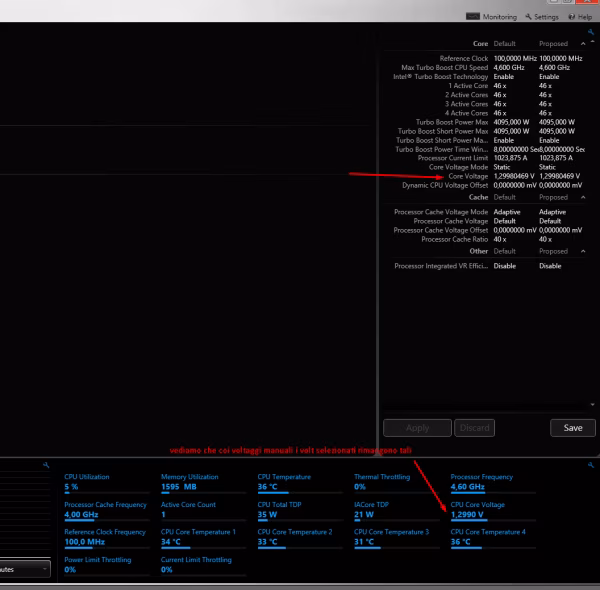Viewport: 600px width, 590px height.
Task: Click the Discard button
Action: coord(474,428)
